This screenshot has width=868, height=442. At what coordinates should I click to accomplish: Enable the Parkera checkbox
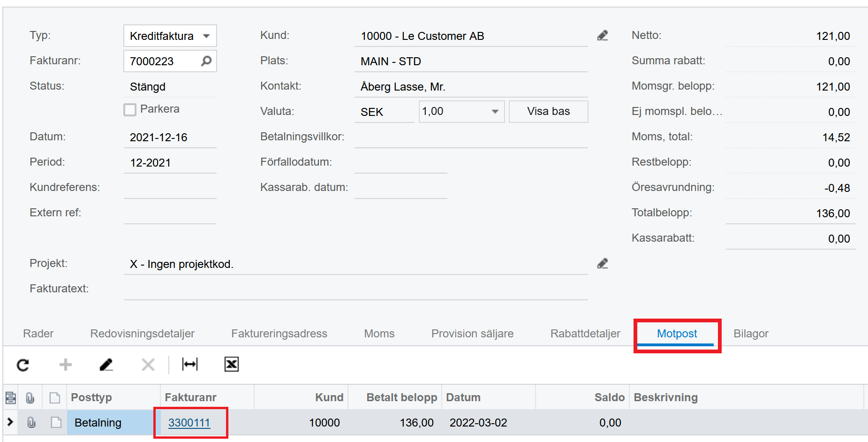130,109
